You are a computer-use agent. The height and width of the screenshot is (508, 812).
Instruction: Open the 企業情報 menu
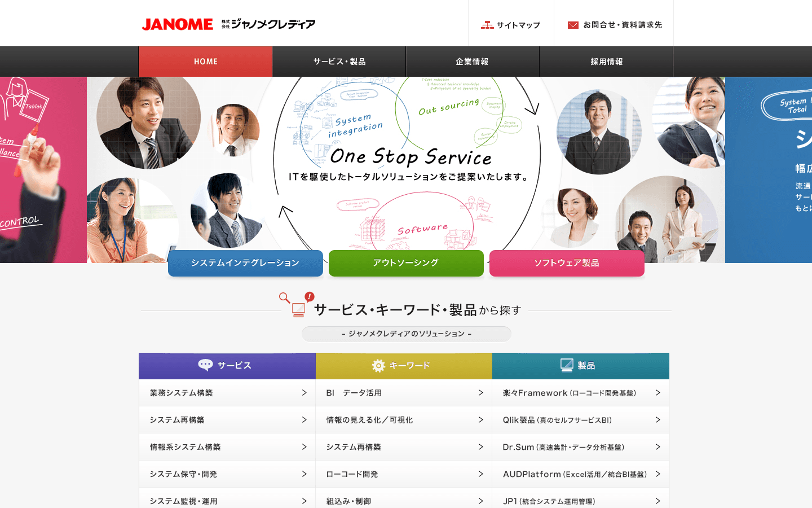[x=473, y=62]
